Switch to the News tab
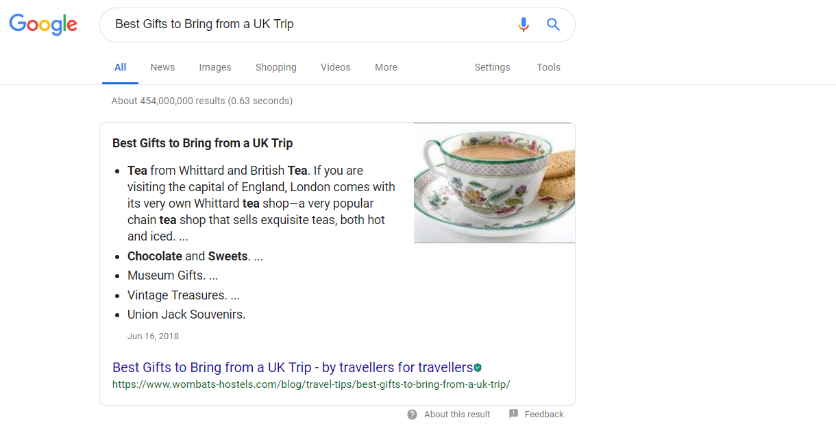 (163, 67)
